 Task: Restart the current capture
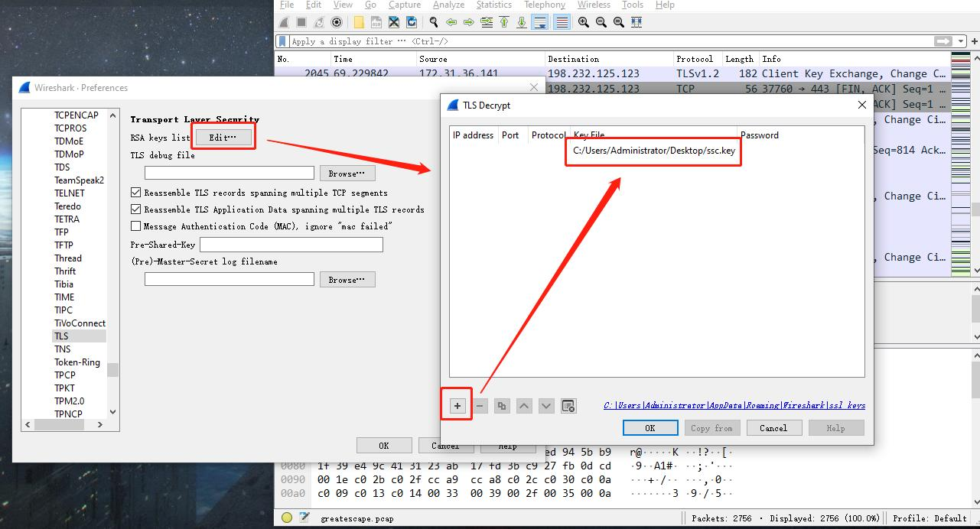(x=319, y=22)
